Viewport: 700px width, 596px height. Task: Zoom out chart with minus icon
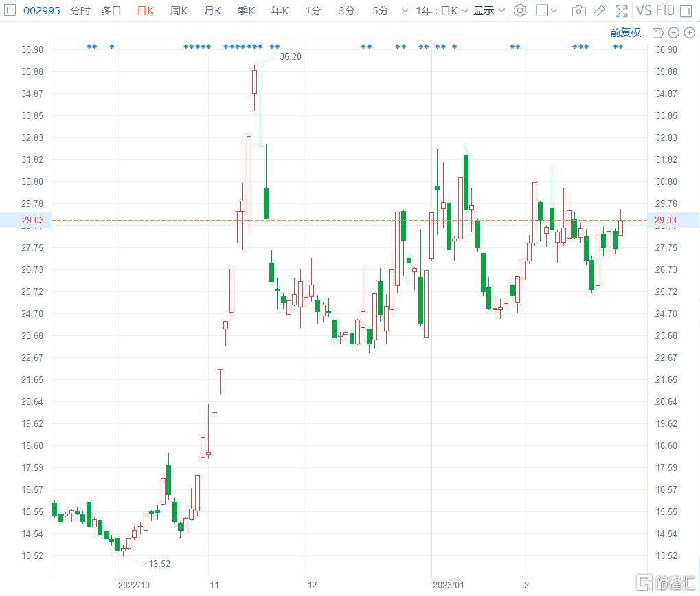click(x=673, y=32)
